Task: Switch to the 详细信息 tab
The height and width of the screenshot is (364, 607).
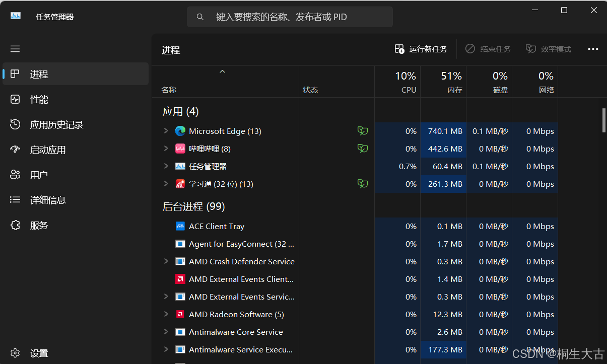Action: click(76, 200)
